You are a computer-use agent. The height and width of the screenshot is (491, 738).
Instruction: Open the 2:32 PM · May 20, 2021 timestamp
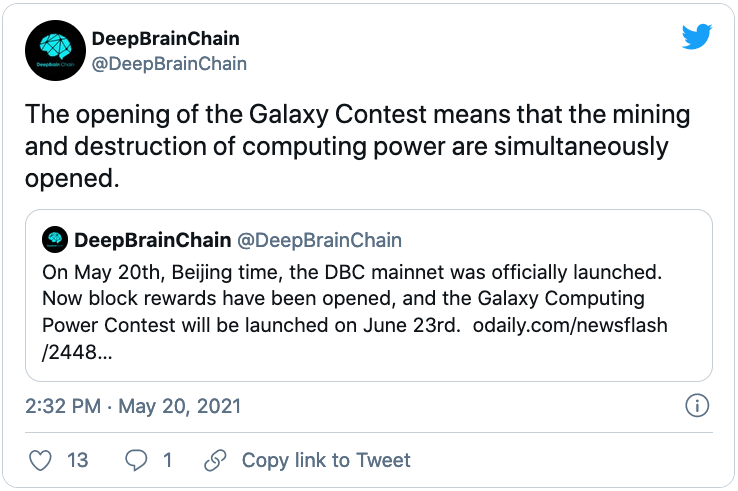pyautogui.click(x=133, y=407)
